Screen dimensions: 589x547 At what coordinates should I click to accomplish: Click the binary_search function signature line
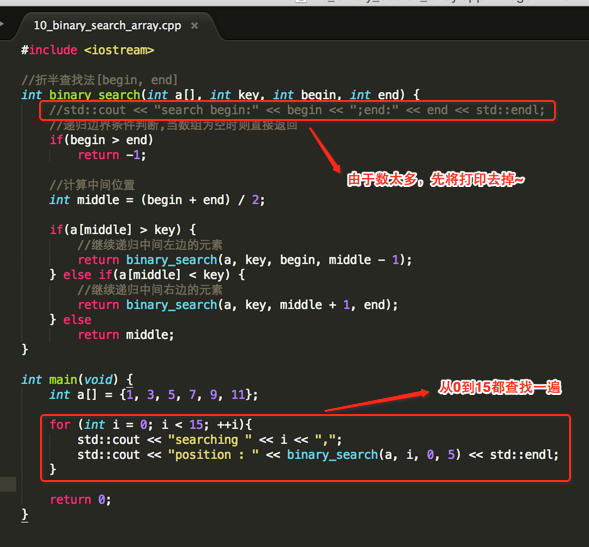220,94
